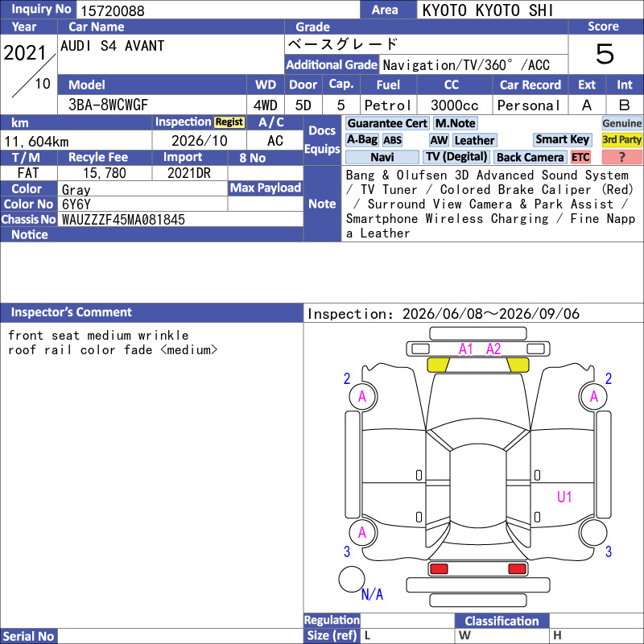
Task: Click the yellow Regist tag next to Inspection
Action: coord(229,122)
